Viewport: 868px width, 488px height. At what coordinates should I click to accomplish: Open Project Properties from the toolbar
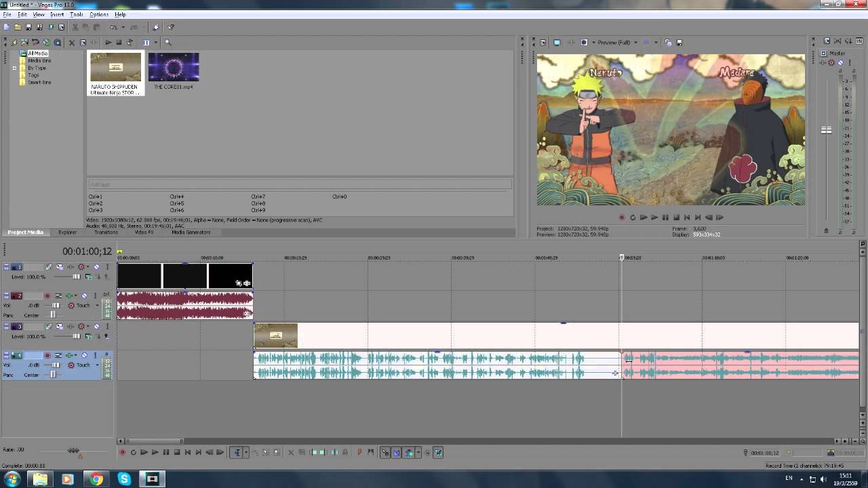pos(61,27)
